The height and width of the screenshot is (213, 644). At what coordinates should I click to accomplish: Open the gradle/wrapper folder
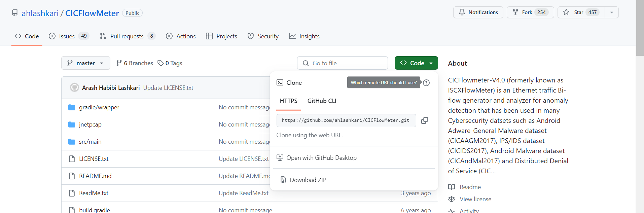pyautogui.click(x=99, y=107)
